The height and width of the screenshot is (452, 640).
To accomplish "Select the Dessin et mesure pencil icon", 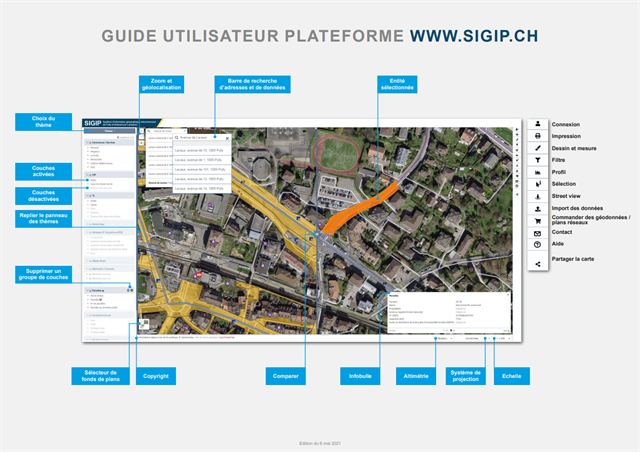I will (538, 148).
